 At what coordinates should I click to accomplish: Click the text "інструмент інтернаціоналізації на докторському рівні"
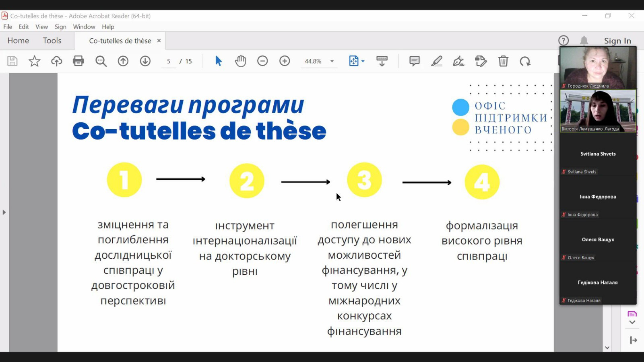pos(245,249)
